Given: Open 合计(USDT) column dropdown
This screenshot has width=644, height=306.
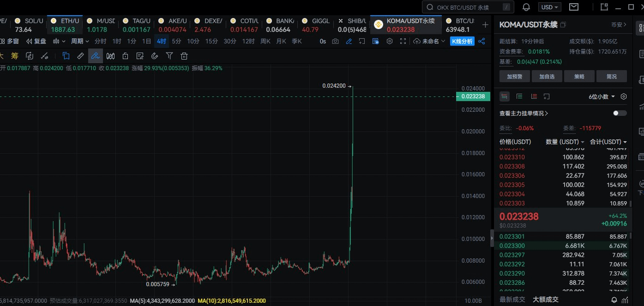Looking at the screenshot, I should click(608, 142).
